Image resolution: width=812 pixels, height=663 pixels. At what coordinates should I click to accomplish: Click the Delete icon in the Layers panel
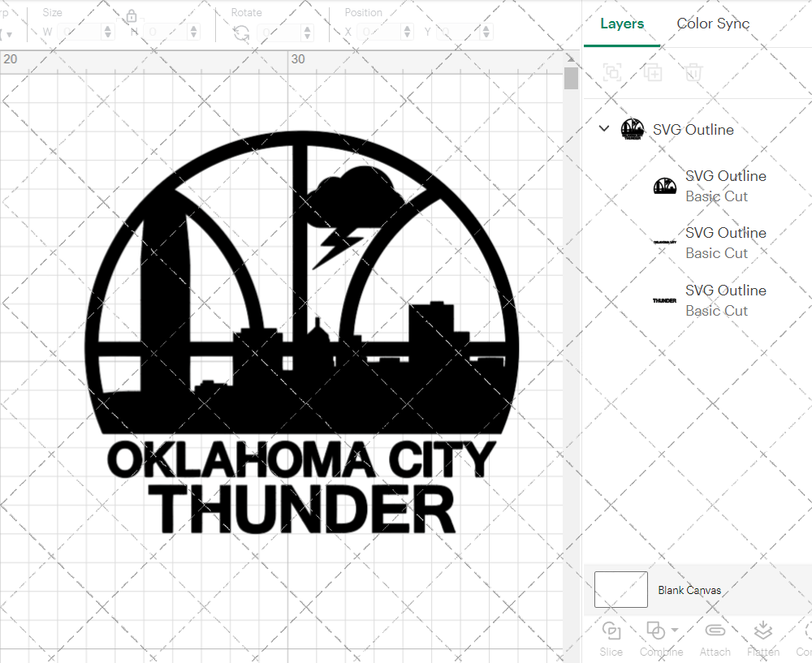692,72
